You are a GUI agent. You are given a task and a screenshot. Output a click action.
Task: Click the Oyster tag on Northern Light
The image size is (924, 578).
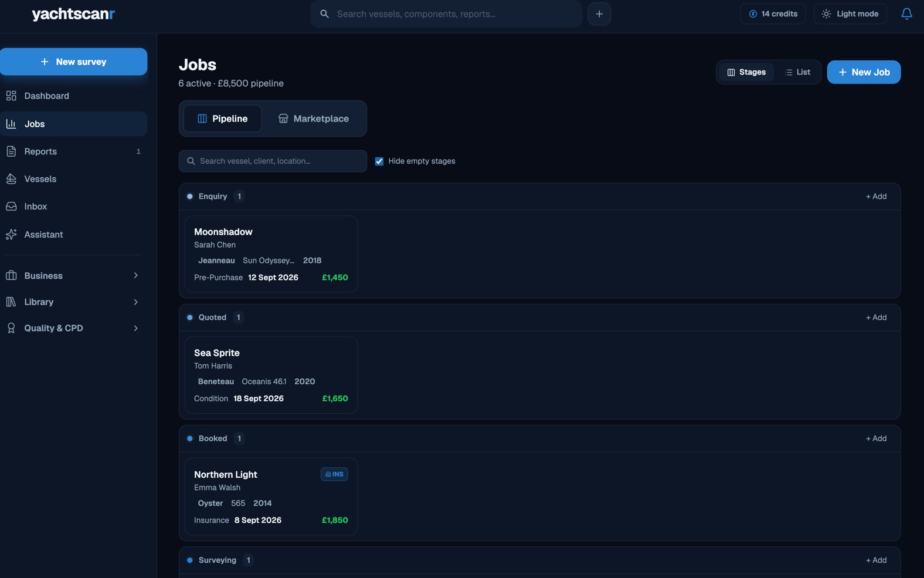coord(210,503)
